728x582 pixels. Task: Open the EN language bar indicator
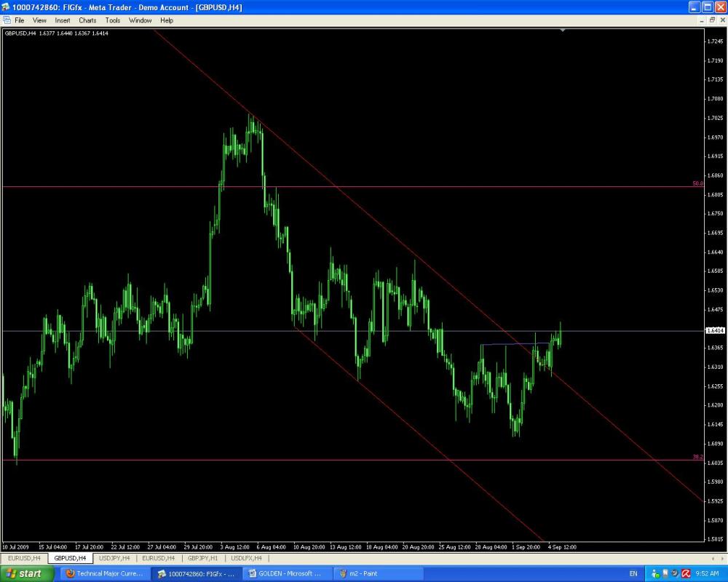click(x=633, y=574)
